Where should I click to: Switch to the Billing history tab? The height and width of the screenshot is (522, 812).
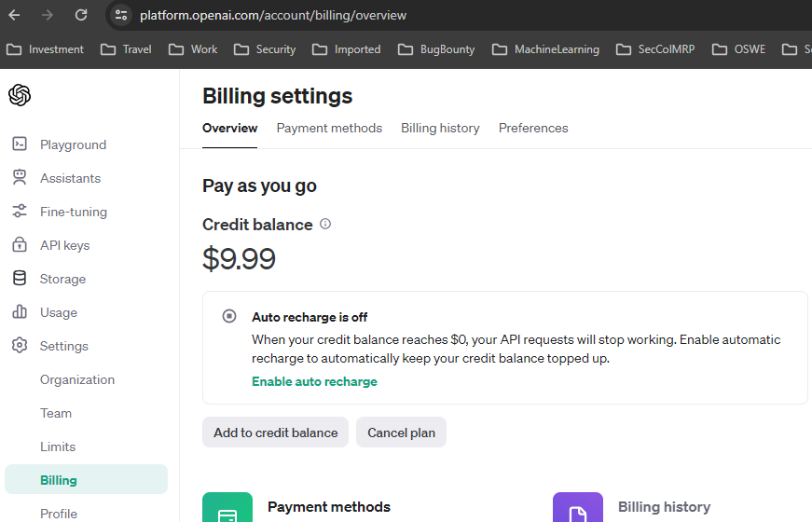(x=440, y=128)
